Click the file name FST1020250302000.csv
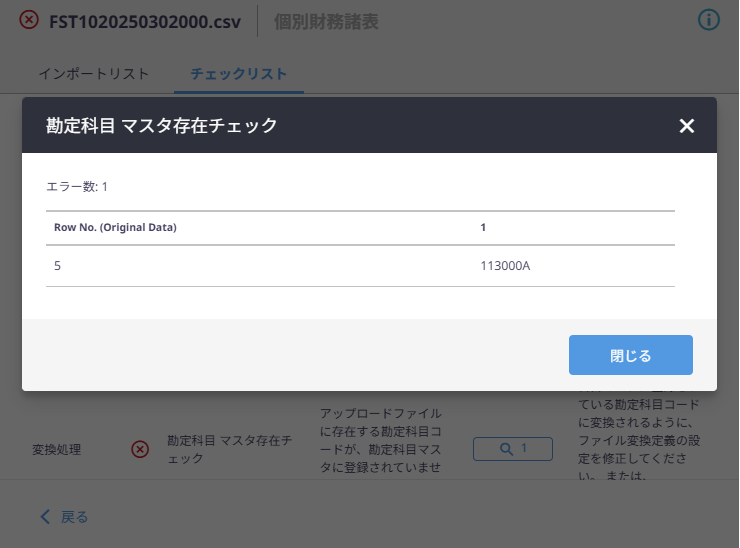Image resolution: width=740 pixels, height=548 pixels. [145, 22]
